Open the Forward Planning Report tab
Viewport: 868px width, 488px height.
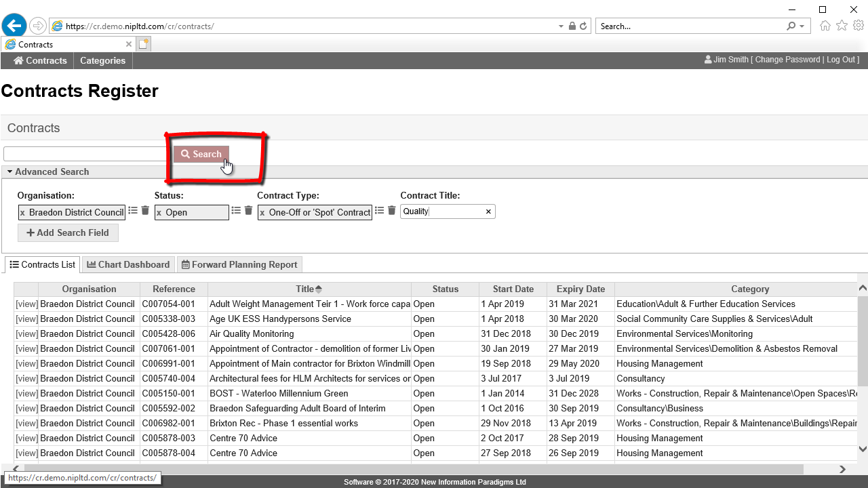(x=239, y=264)
